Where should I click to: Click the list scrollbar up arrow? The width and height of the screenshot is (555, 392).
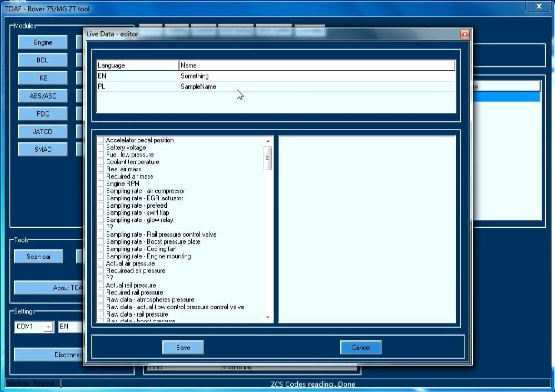tap(268, 141)
